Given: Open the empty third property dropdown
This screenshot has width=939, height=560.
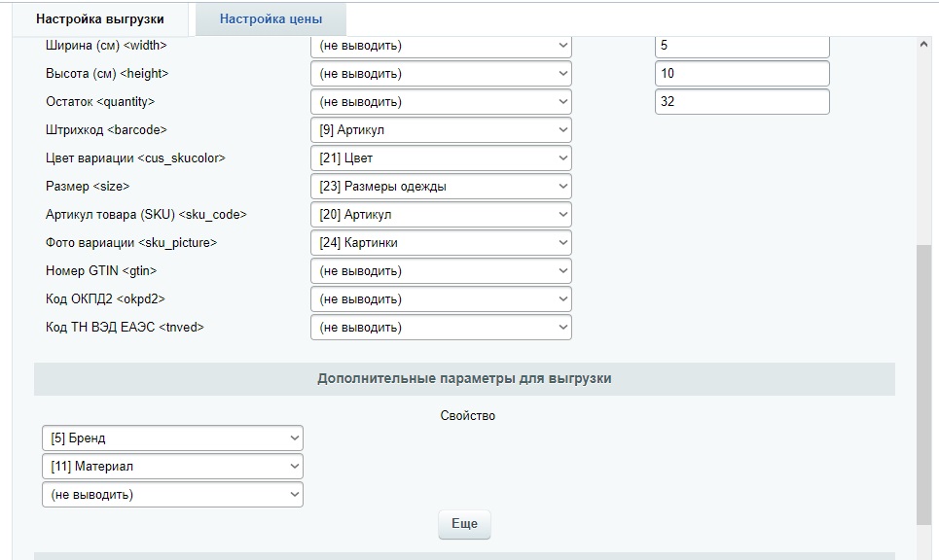Looking at the screenshot, I should pos(172,495).
